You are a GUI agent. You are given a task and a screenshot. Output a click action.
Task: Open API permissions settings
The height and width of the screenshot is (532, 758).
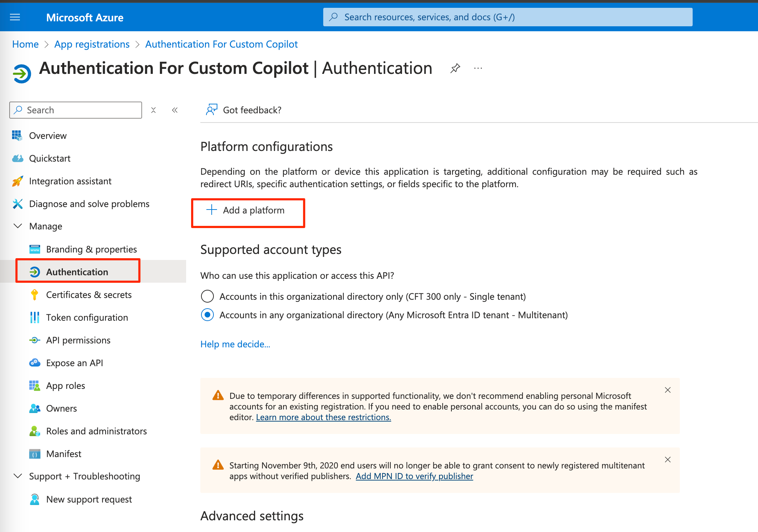click(78, 340)
